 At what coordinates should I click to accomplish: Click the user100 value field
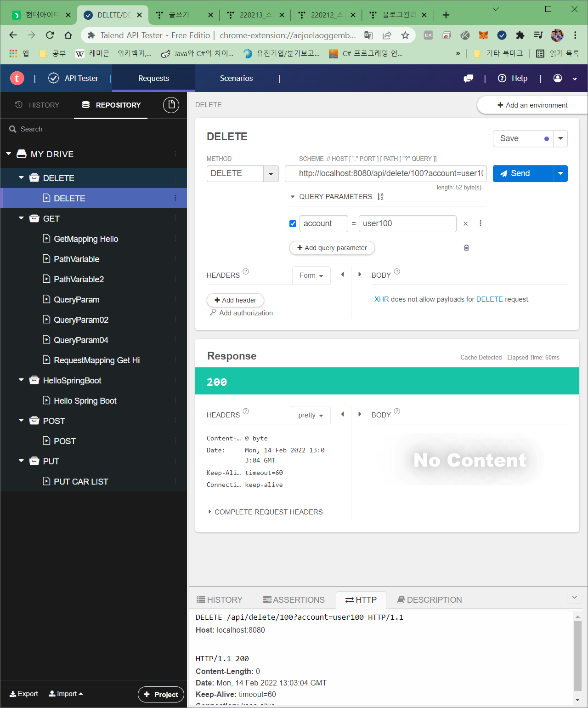click(407, 223)
